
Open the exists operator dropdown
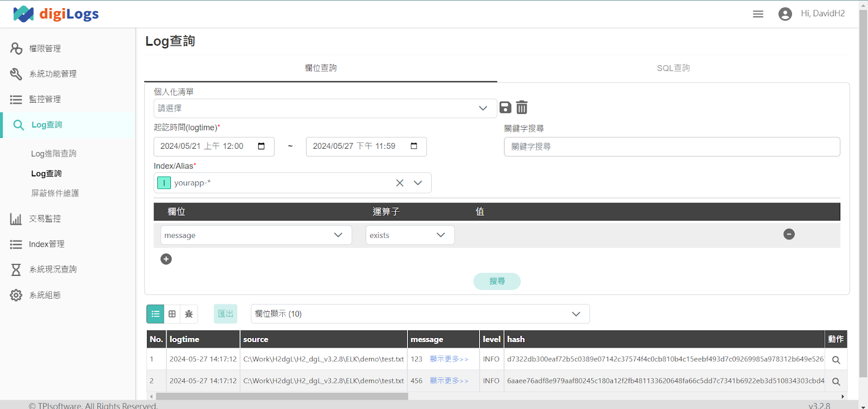pos(410,235)
